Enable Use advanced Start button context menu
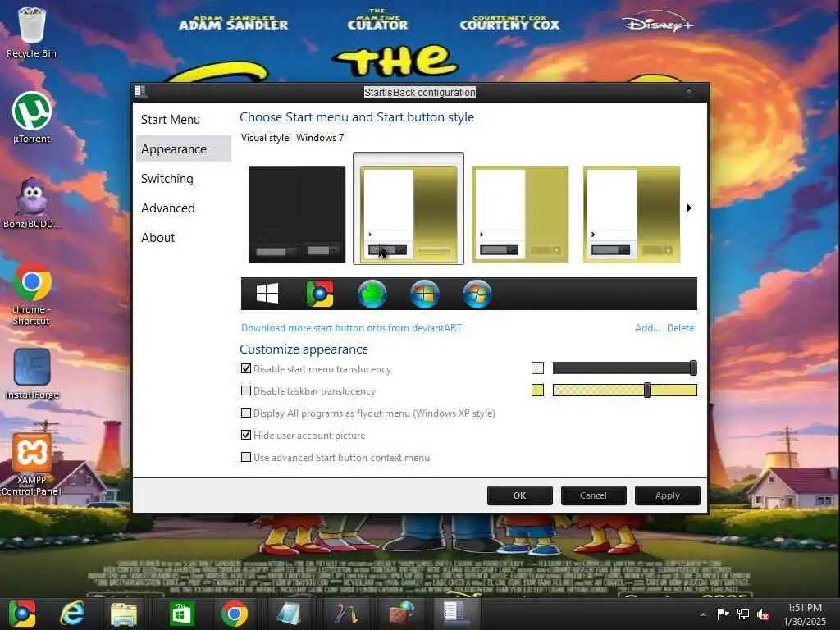Image resolution: width=840 pixels, height=630 pixels. 246,457
